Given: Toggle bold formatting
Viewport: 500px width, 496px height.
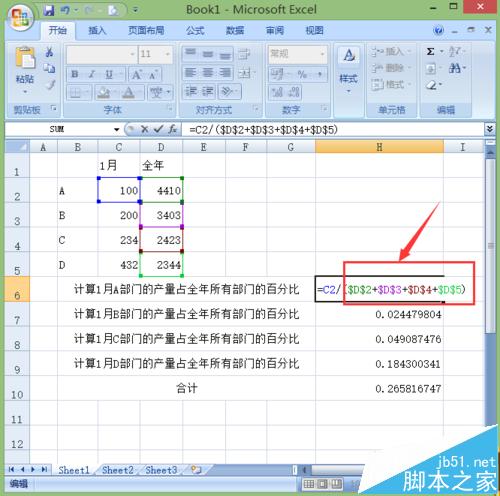Looking at the screenshot, I should pyautogui.click(x=75, y=74).
